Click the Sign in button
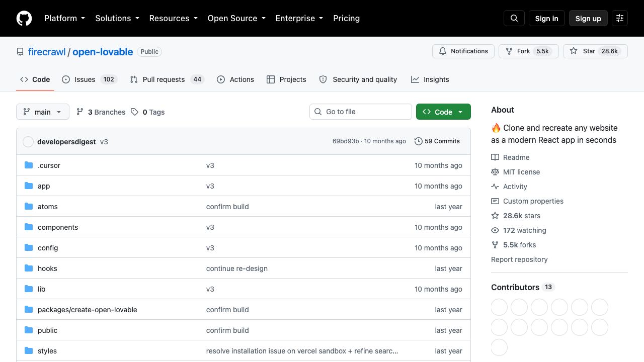The image size is (644, 362). pos(547,18)
